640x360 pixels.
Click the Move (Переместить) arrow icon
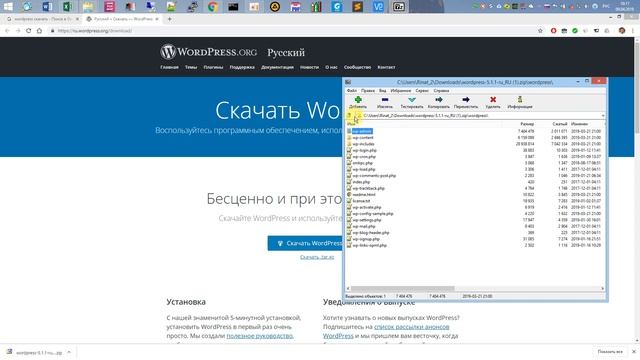(x=466, y=100)
